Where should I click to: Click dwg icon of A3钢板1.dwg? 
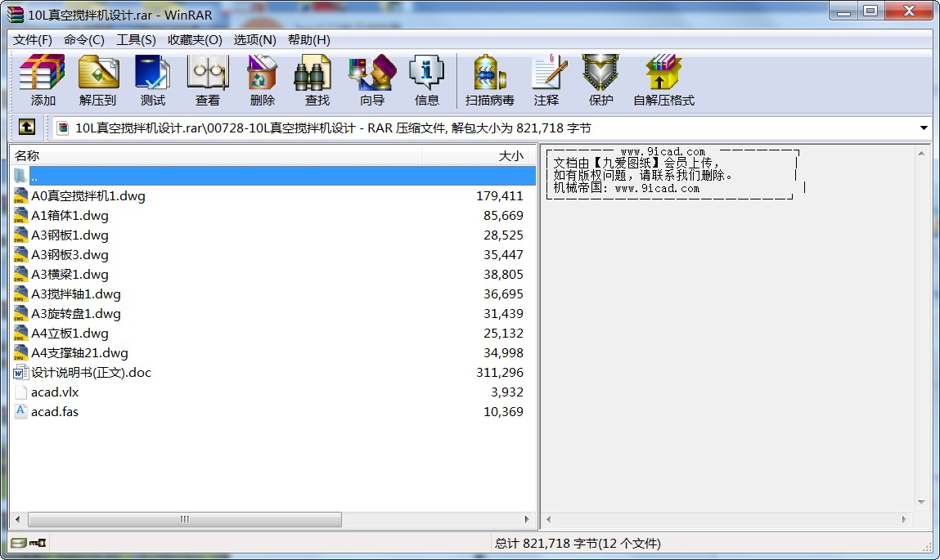click(20, 235)
